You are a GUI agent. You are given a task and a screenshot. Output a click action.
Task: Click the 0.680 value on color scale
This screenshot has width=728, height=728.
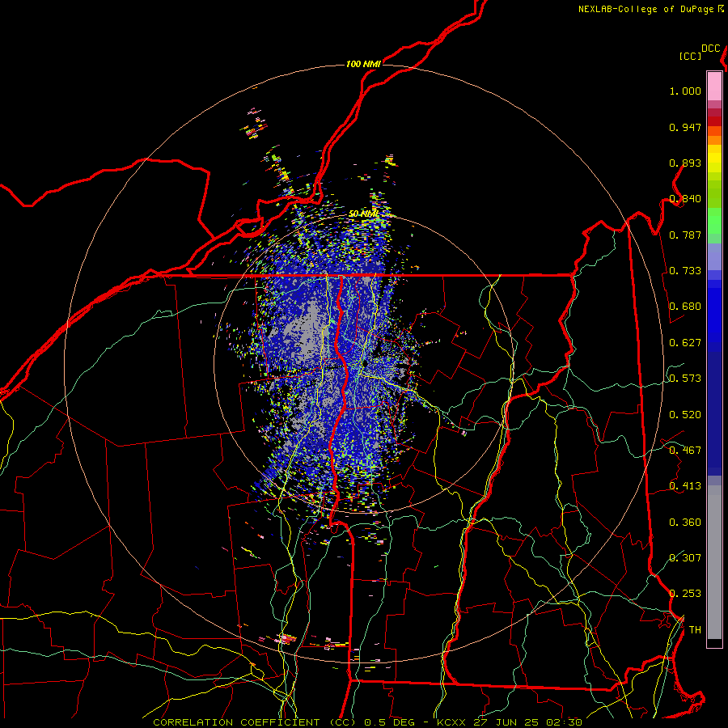pyautogui.click(x=685, y=307)
